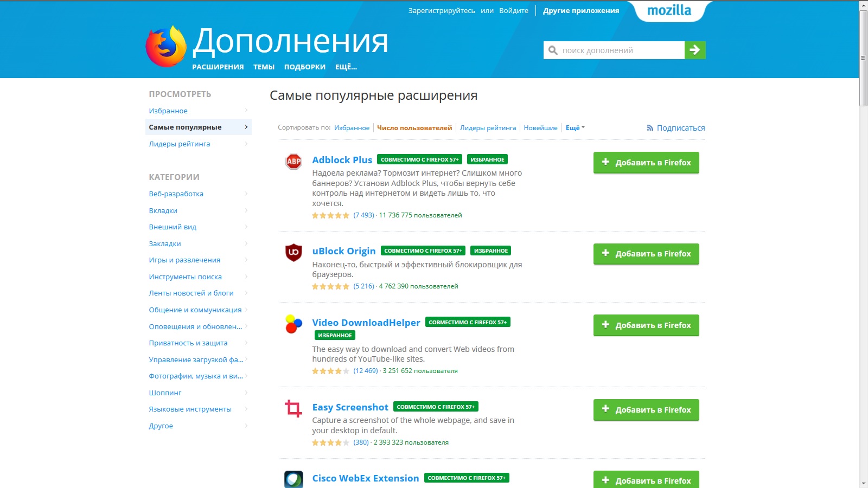The height and width of the screenshot is (488, 868).
Task: Add Easy Screenshot to Firefox
Action: point(646,410)
